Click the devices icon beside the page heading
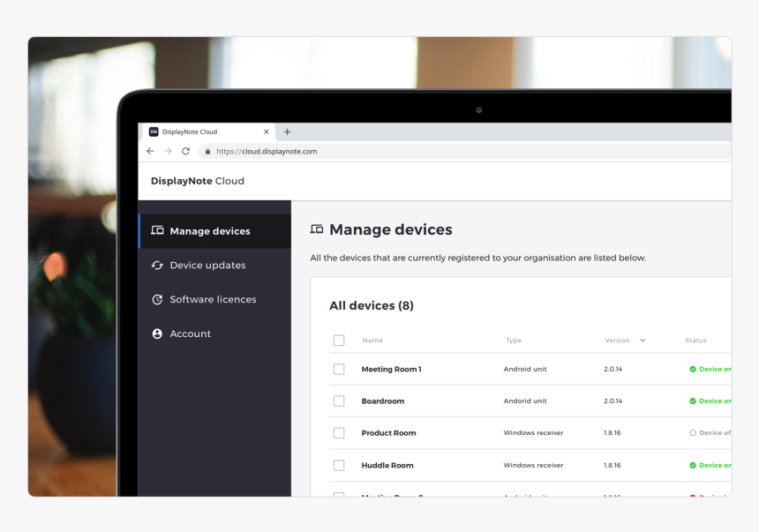This screenshot has width=759, height=532. 317,229
